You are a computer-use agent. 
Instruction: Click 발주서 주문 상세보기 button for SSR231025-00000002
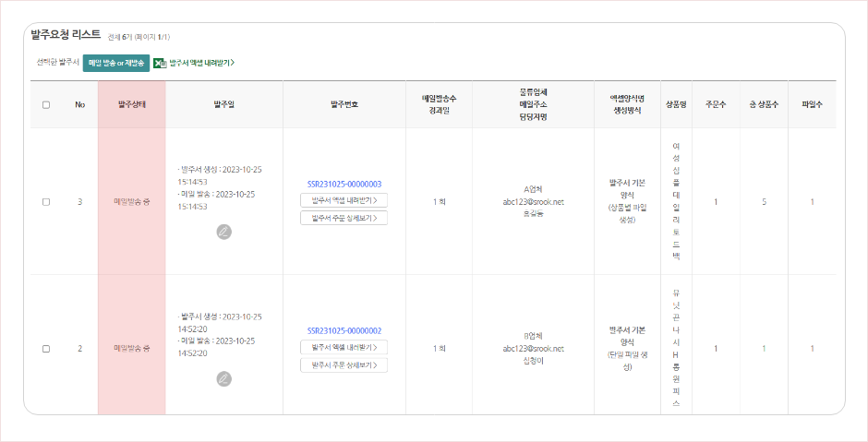coord(344,365)
